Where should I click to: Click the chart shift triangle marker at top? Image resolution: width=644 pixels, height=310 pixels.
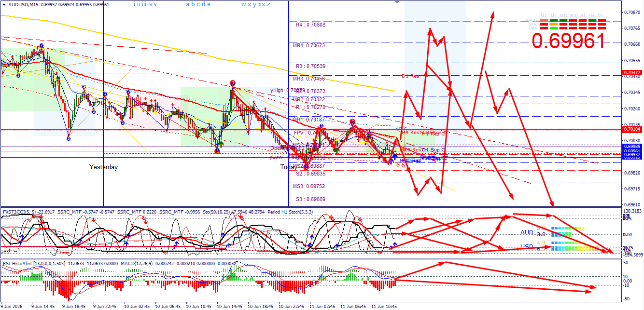pos(397,2)
